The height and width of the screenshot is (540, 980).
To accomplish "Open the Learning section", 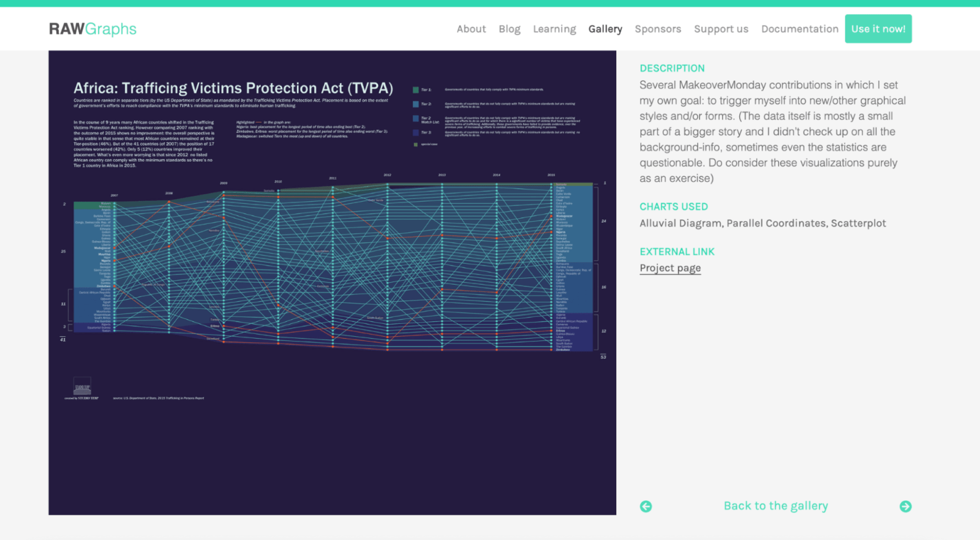I will pos(554,29).
